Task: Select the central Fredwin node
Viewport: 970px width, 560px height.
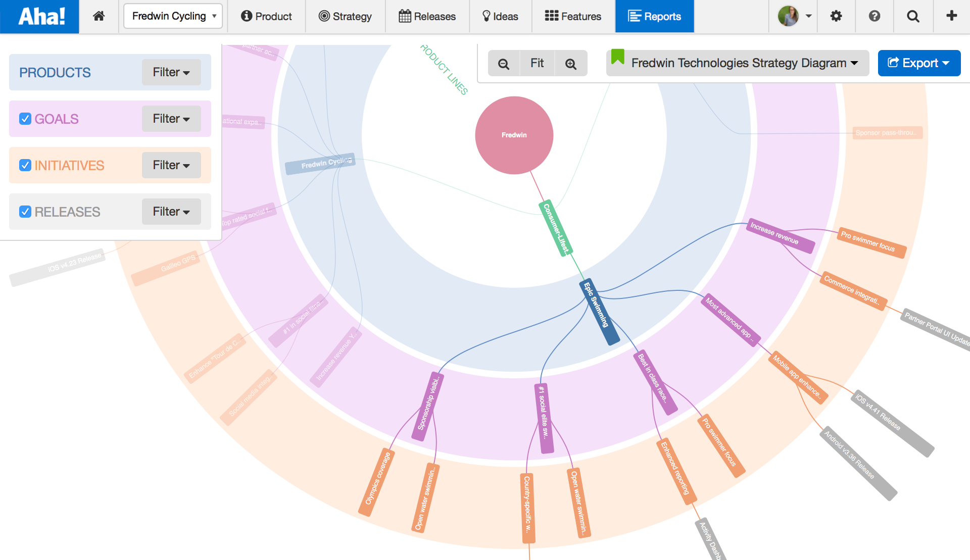Action: [514, 135]
